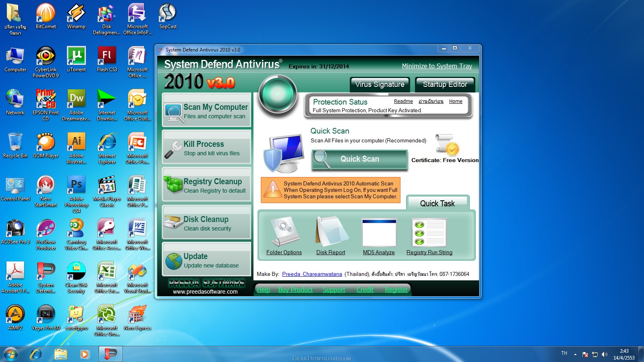Viewport: 644px width, 362px height.
Task: Select AIMP2 desktop icon
Action: point(15,318)
